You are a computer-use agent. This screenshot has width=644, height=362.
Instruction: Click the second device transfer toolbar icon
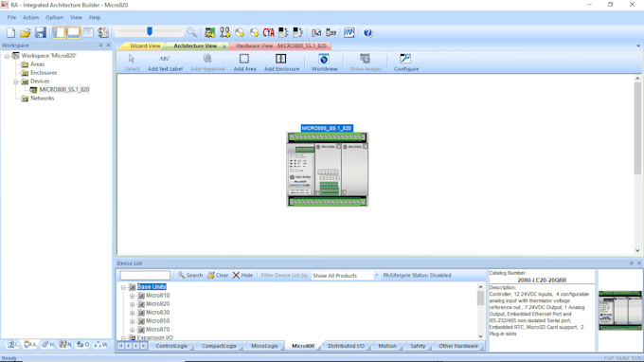297,32
